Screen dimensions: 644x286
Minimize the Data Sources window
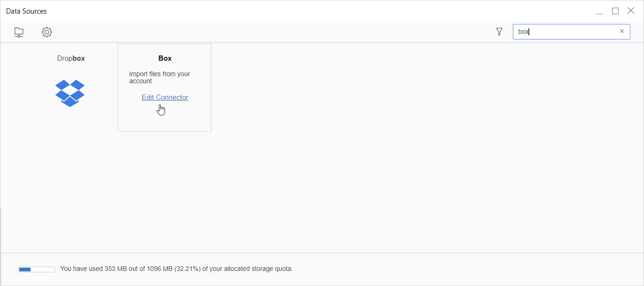tap(599, 11)
